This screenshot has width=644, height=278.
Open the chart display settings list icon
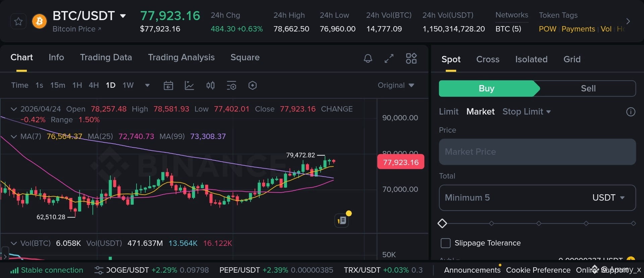(x=231, y=85)
